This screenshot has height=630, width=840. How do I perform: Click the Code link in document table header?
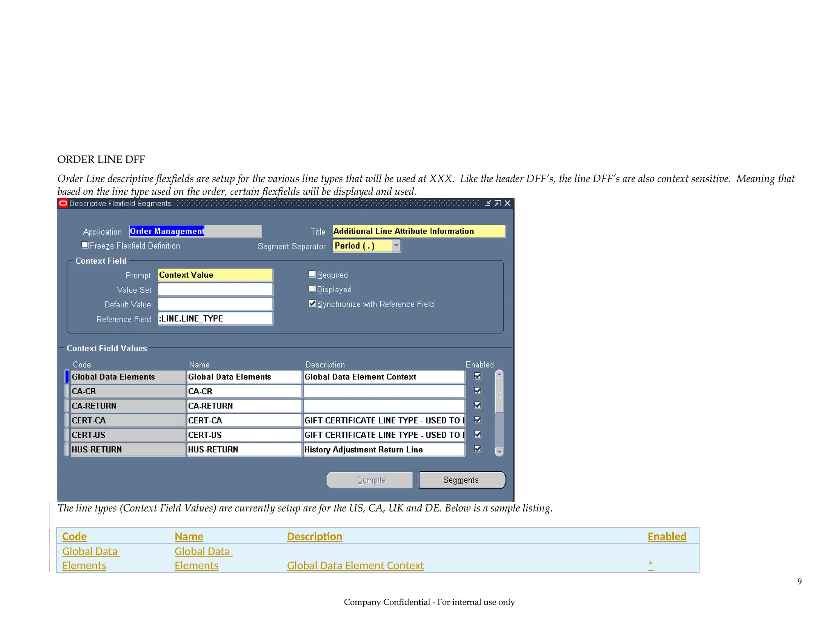point(74,536)
